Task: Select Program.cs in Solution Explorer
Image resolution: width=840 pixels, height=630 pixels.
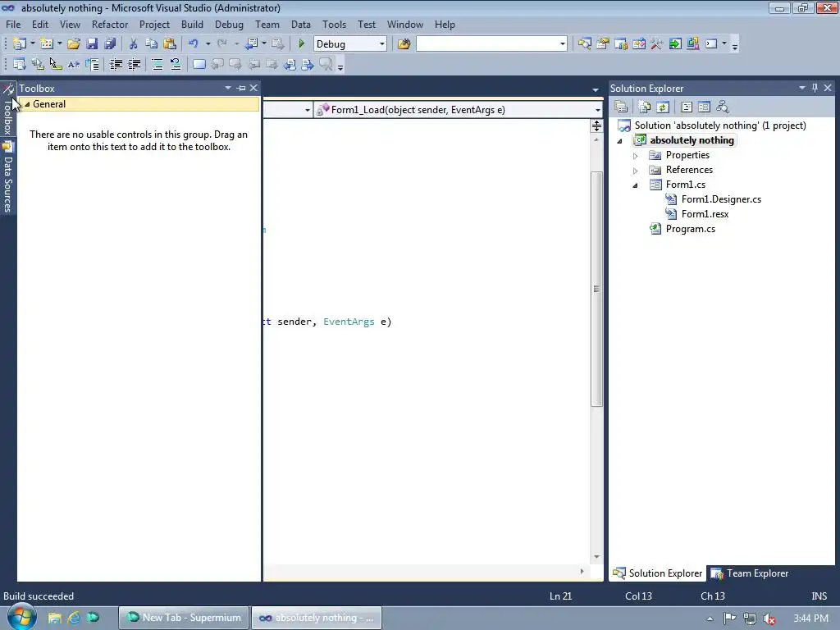Action: pos(690,229)
